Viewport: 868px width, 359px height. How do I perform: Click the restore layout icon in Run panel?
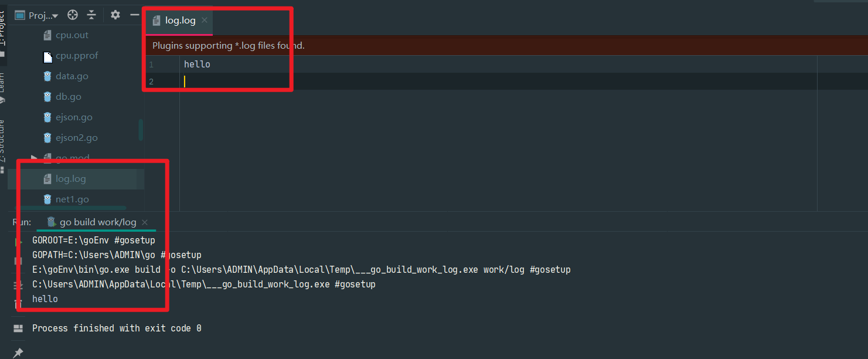point(18,328)
